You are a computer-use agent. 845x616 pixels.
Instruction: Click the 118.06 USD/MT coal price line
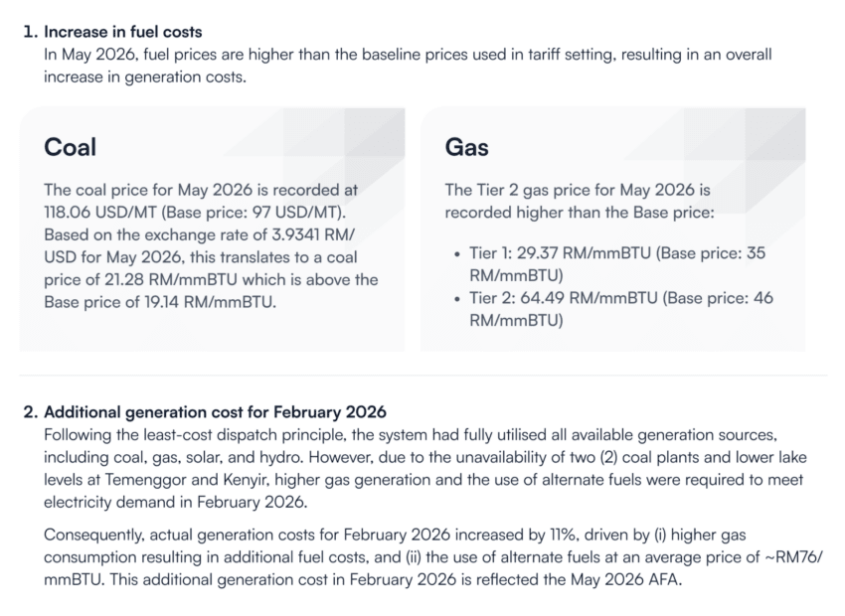click(x=195, y=213)
